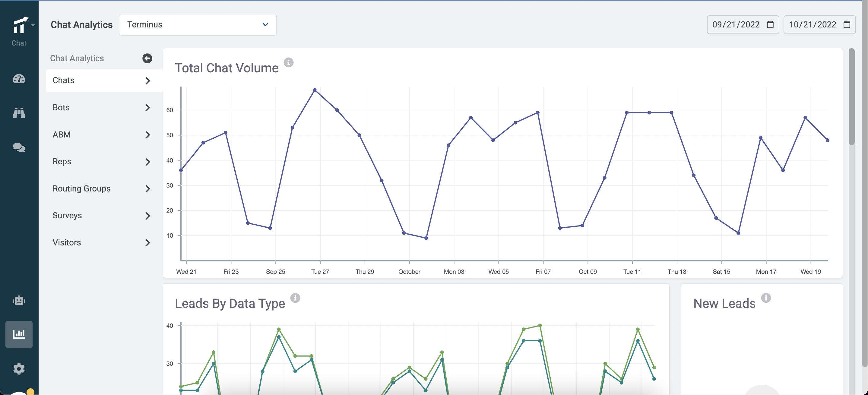Image resolution: width=868 pixels, height=395 pixels.
Task: Click the Leads By Data Type title
Action: point(230,303)
